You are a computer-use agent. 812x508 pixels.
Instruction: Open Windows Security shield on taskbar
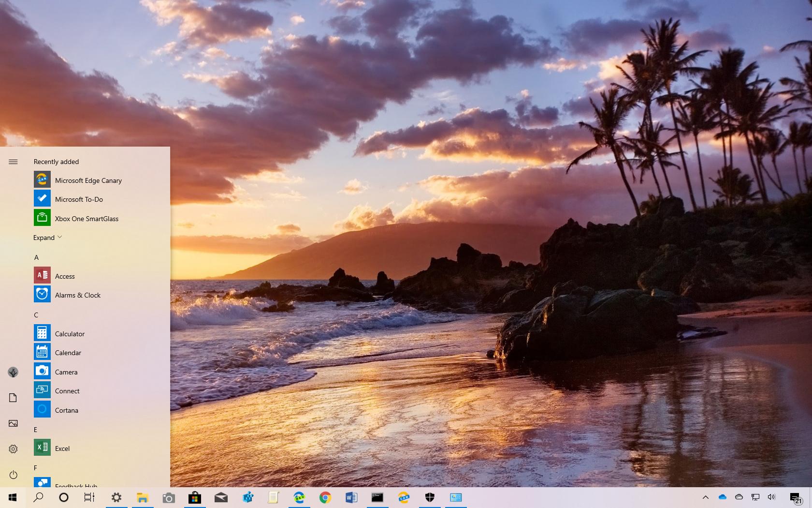click(x=430, y=497)
